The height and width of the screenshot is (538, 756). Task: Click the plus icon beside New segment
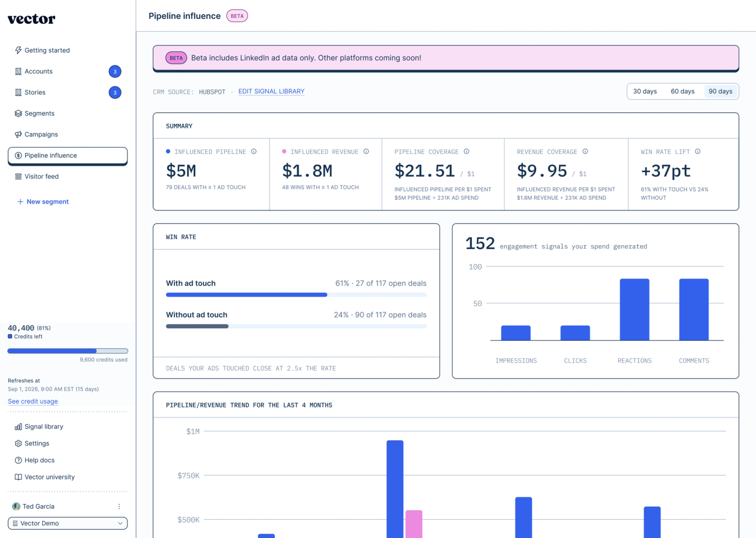tap(20, 201)
